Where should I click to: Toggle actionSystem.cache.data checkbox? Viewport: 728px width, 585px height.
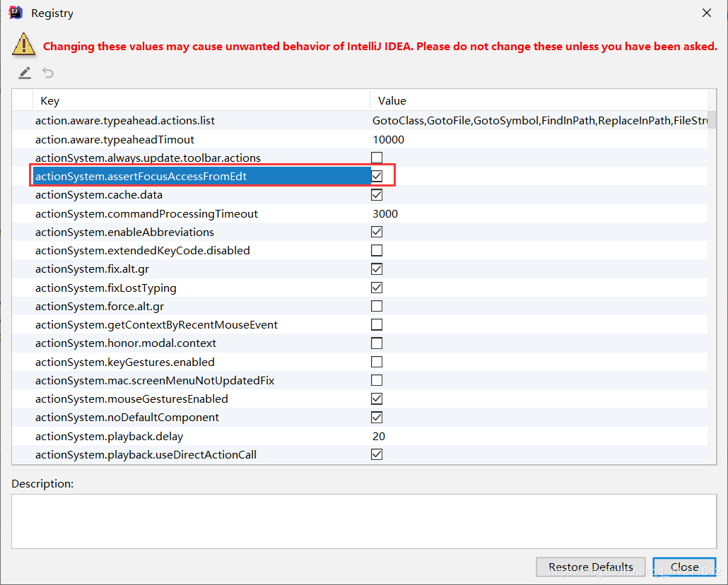(x=377, y=195)
